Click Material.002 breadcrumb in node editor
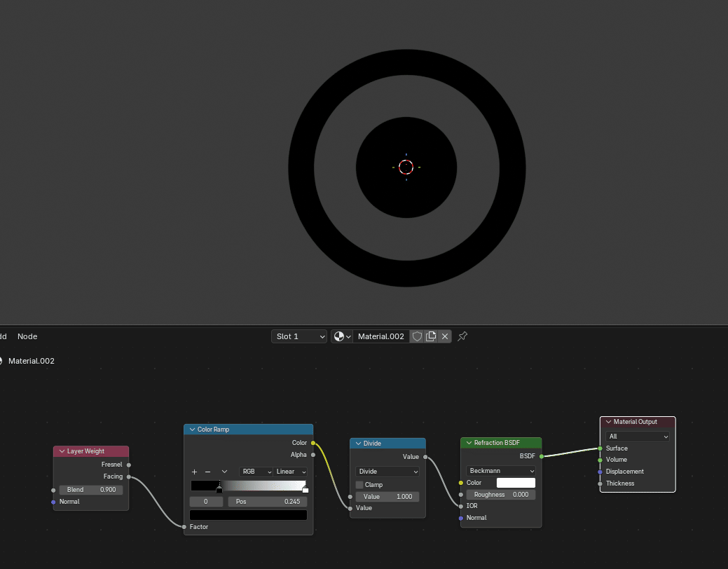Viewport: 728px width, 569px height. pos(31,362)
